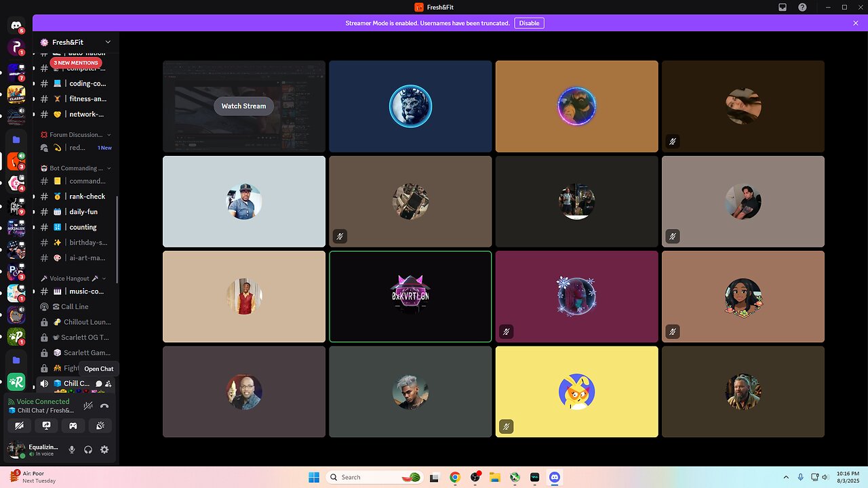Open the rank-check channel
Image resolution: width=868 pixels, height=488 pixels.
coord(76,197)
